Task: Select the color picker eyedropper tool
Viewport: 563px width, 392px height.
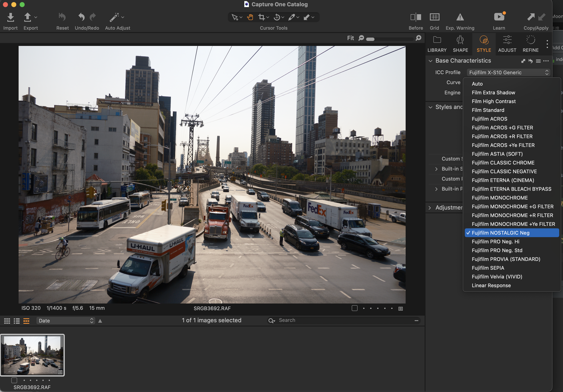Action: (x=292, y=17)
